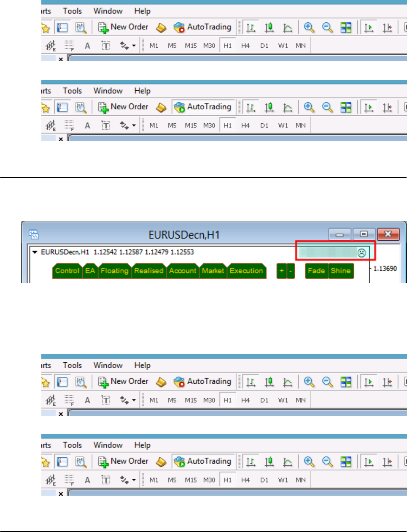
Task: Open the Floating panel button on the chart
Action: click(115, 271)
